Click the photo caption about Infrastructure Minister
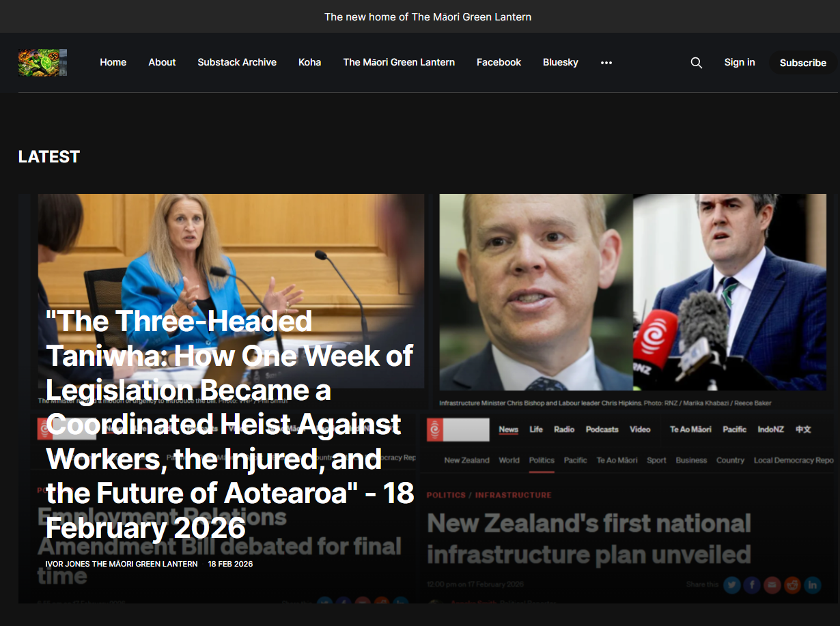The image size is (840, 626). (605, 403)
